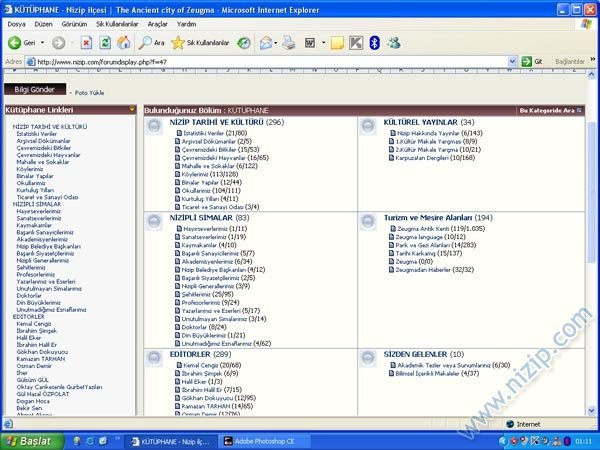Open Sık Kullanılanlar star favorites button

coord(200,43)
